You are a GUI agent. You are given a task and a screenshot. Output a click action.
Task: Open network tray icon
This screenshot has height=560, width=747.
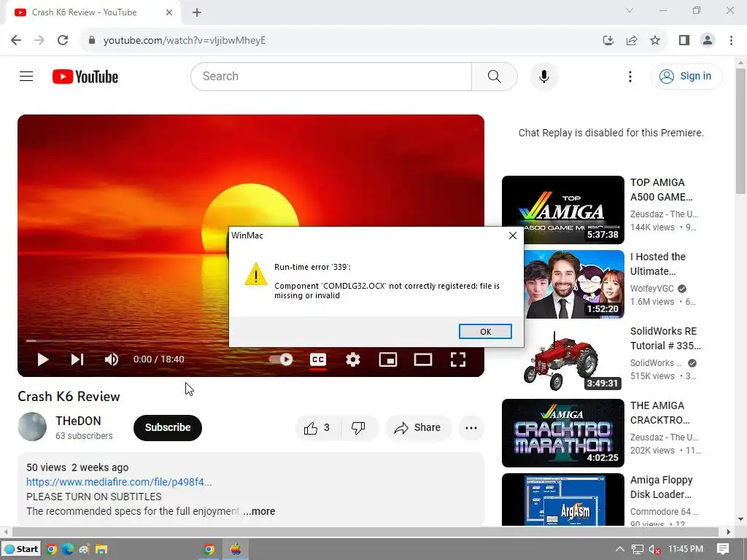point(637,549)
